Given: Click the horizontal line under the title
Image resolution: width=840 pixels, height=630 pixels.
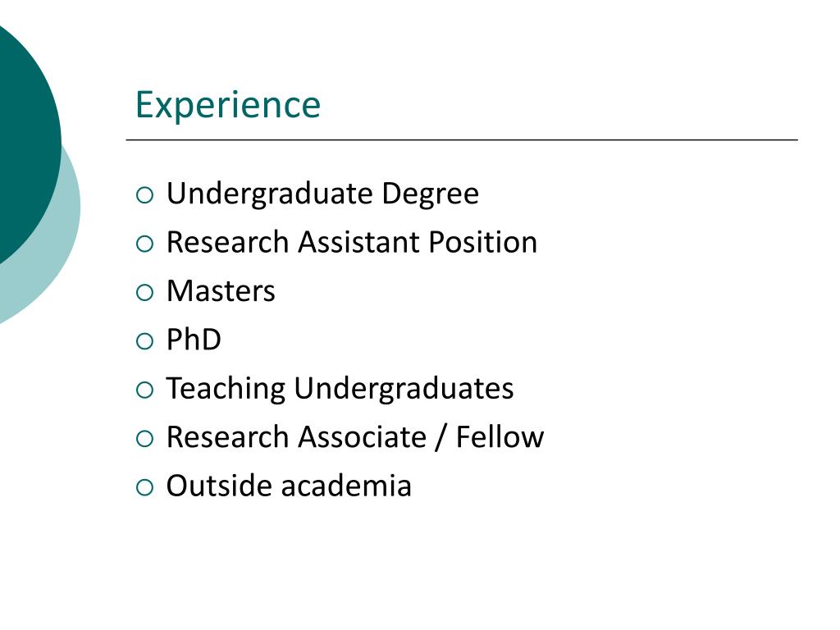Looking at the screenshot, I should pyautogui.click(x=462, y=139).
